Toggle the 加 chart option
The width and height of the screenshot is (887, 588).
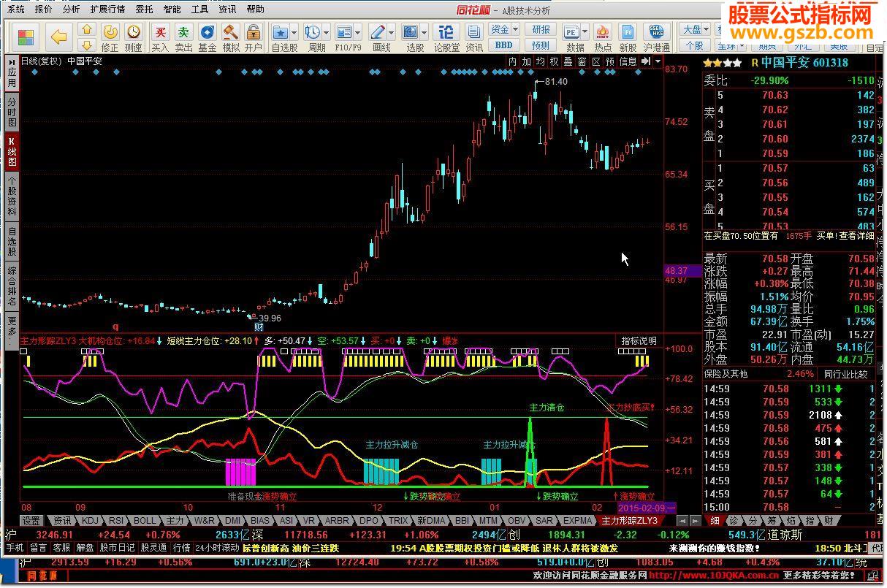tap(527, 62)
